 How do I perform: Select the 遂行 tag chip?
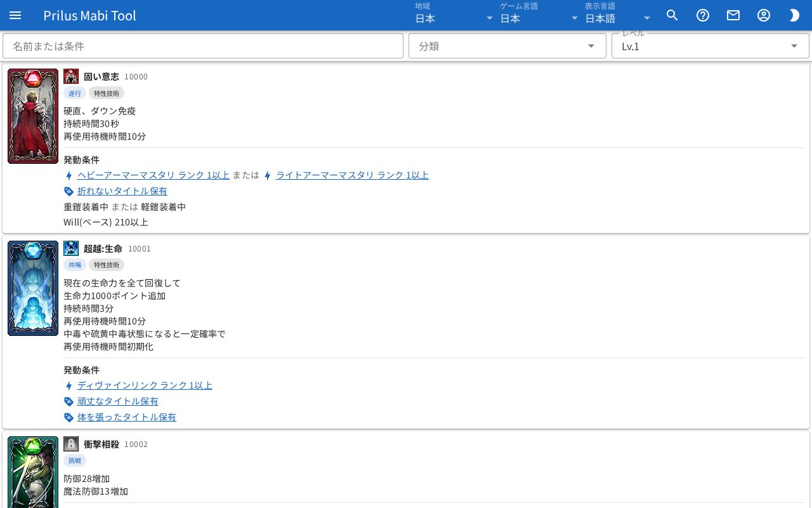(x=75, y=93)
